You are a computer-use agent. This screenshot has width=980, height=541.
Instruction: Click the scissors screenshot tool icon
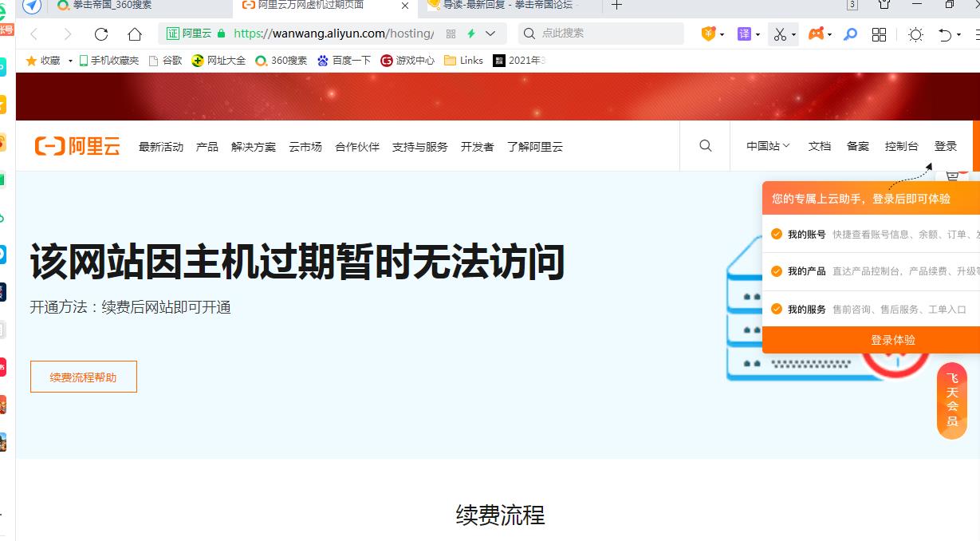tap(779, 34)
